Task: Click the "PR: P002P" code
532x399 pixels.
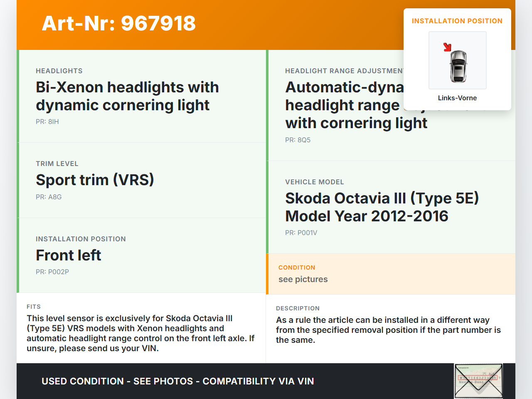Action: 52,272
